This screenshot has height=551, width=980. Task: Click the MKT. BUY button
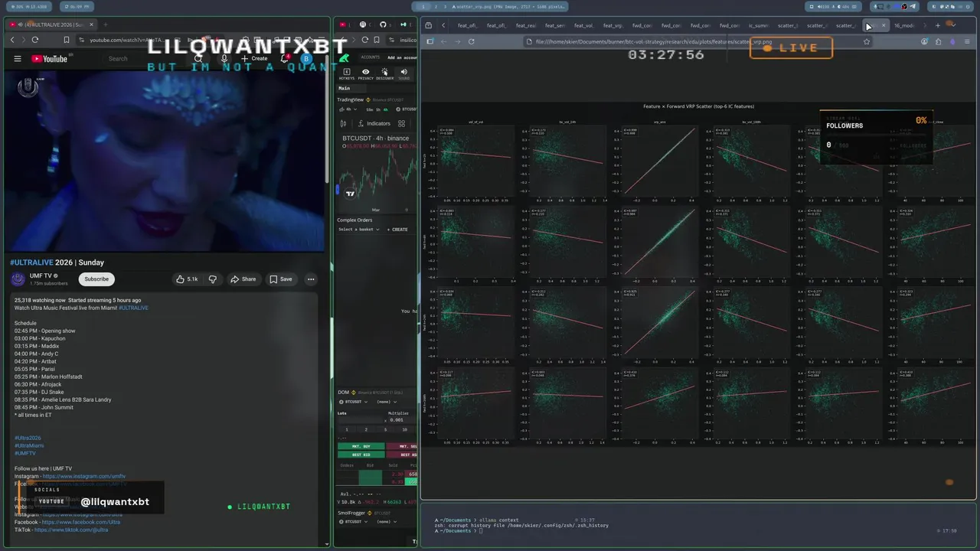click(x=361, y=446)
